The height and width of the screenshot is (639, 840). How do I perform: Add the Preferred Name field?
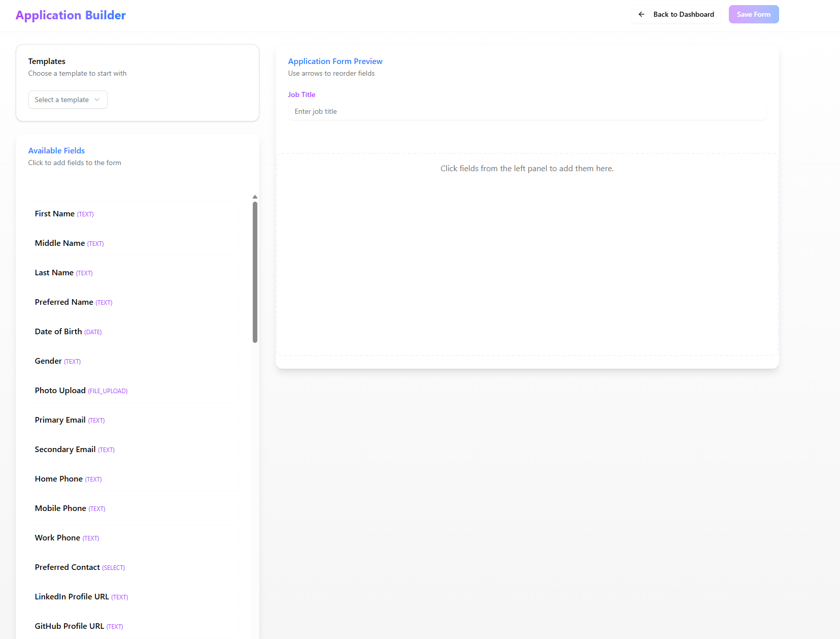click(134, 302)
